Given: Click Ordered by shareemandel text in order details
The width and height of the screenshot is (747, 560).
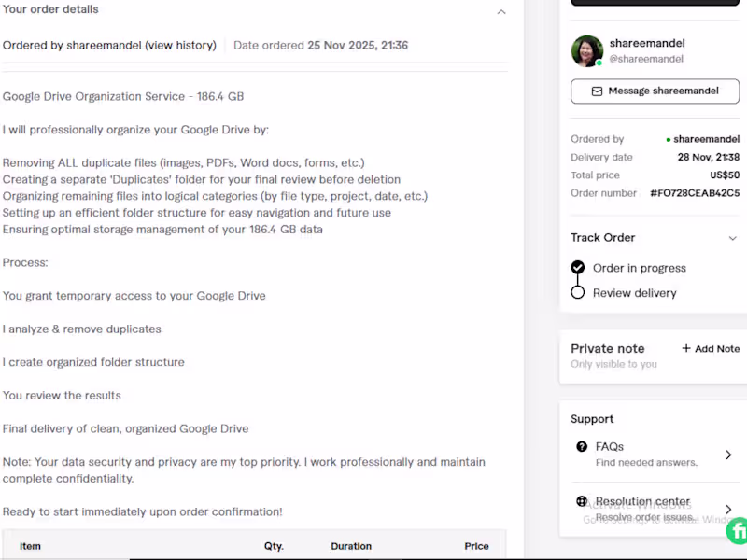Looking at the screenshot, I should pos(72,45).
